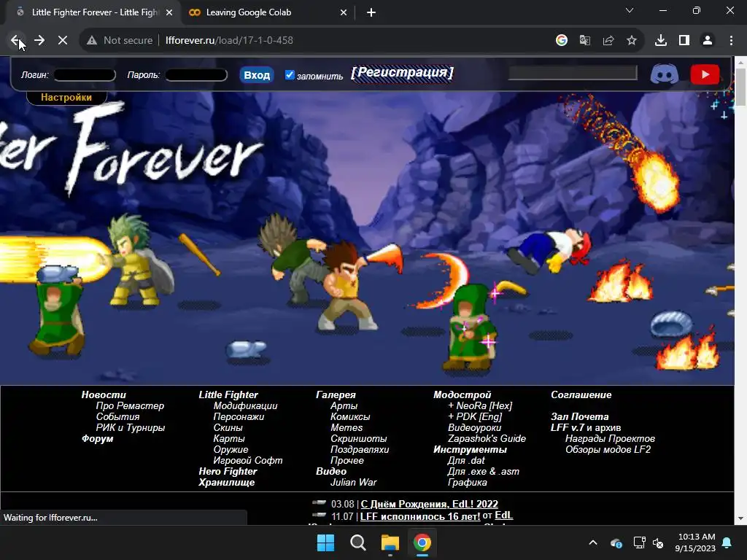Viewport: 747px width, 560px height.
Task: Open the taskbar notification bell
Action: [727, 542]
